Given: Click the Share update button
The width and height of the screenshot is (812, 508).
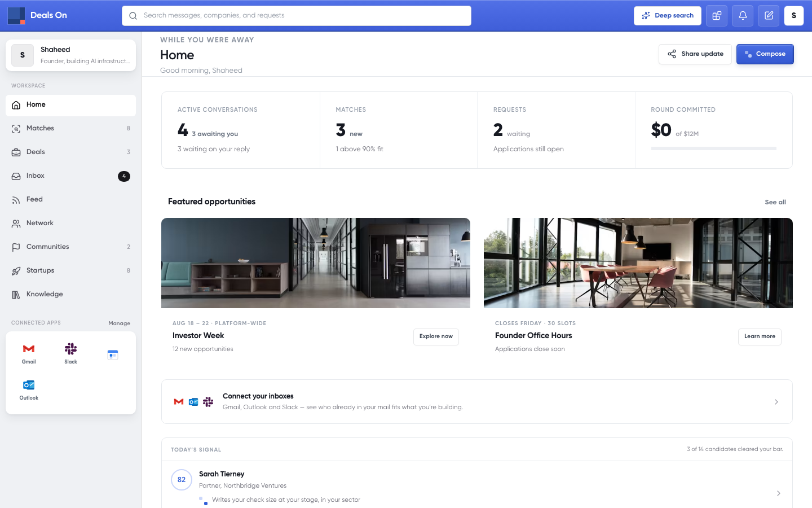Looking at the screenshot, I should pyautogui.click(x=695, y=54).
